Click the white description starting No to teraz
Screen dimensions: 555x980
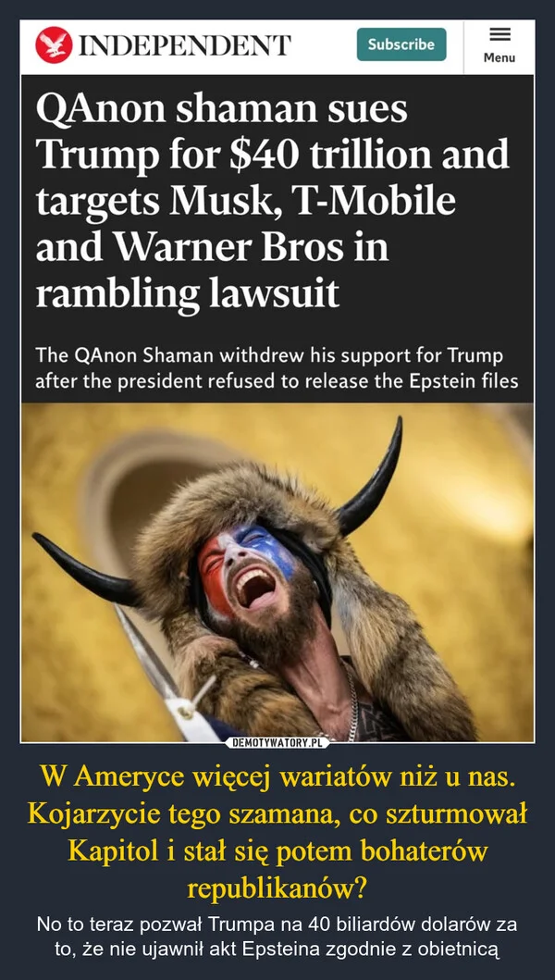[x=277, y=937]
